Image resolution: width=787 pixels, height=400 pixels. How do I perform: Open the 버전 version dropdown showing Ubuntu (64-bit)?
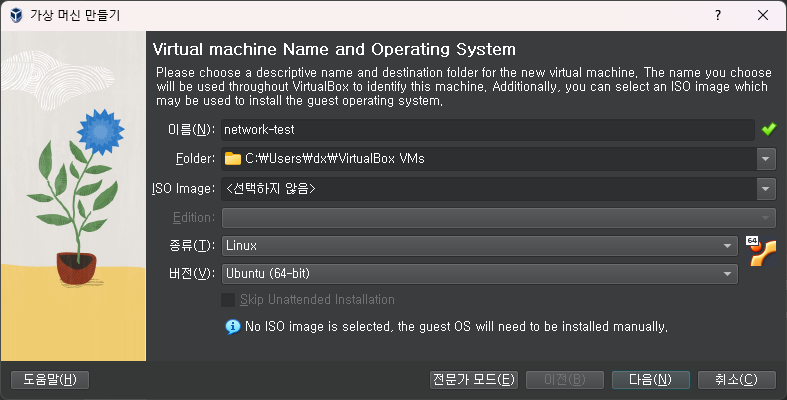point(480,274)
